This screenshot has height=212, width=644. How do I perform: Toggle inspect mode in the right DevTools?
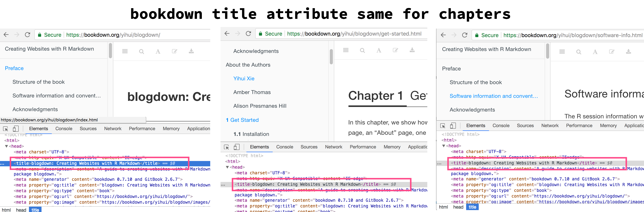click(x=443, y=126)
